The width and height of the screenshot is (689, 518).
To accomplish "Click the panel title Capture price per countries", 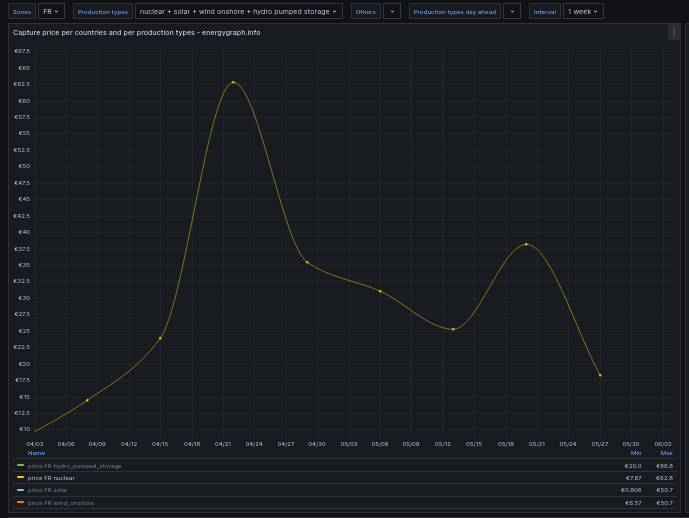I will tap(136, 32).
